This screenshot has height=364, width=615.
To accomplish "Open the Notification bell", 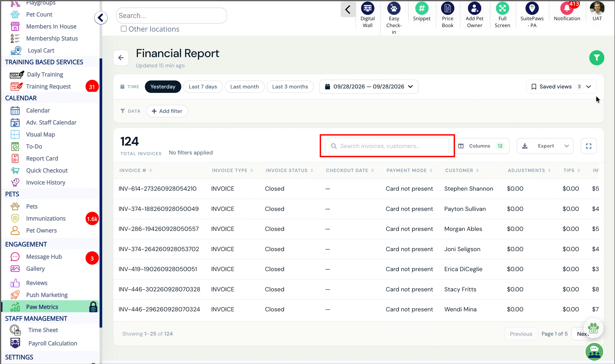I will pyautogui.click(x=567, y=9).
